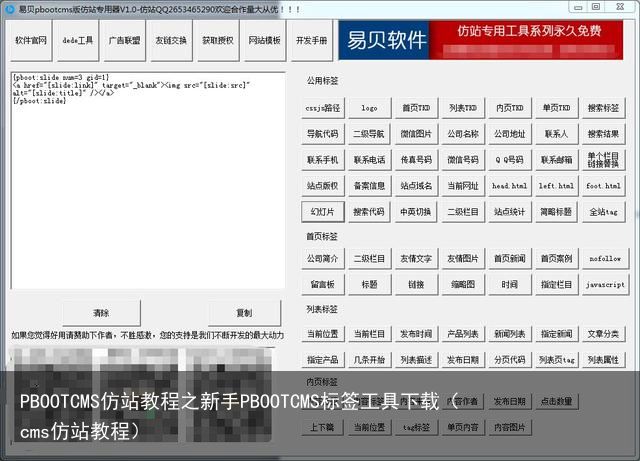Open the 开发手册 manual button

[311, 40]
